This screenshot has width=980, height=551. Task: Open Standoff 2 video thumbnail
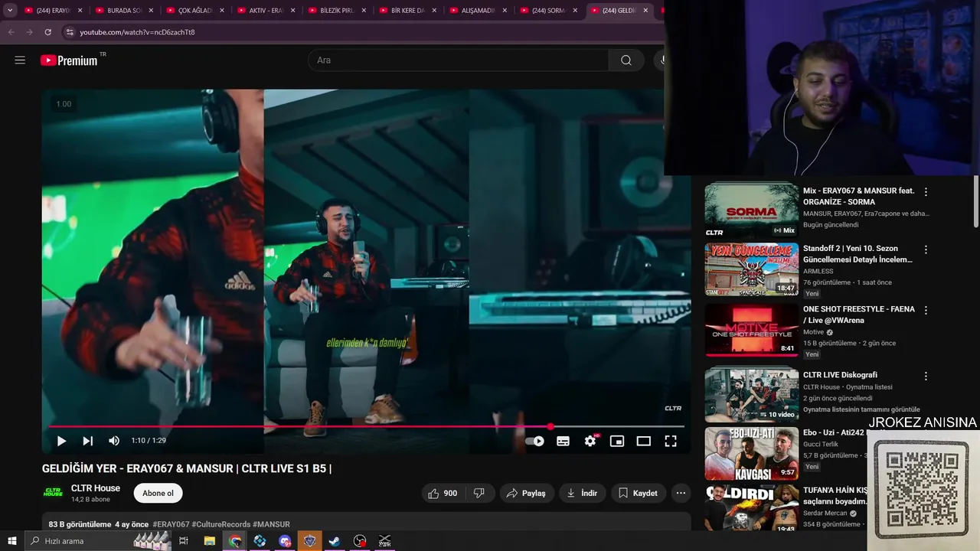pyautogui.click(x=751, y=269)
